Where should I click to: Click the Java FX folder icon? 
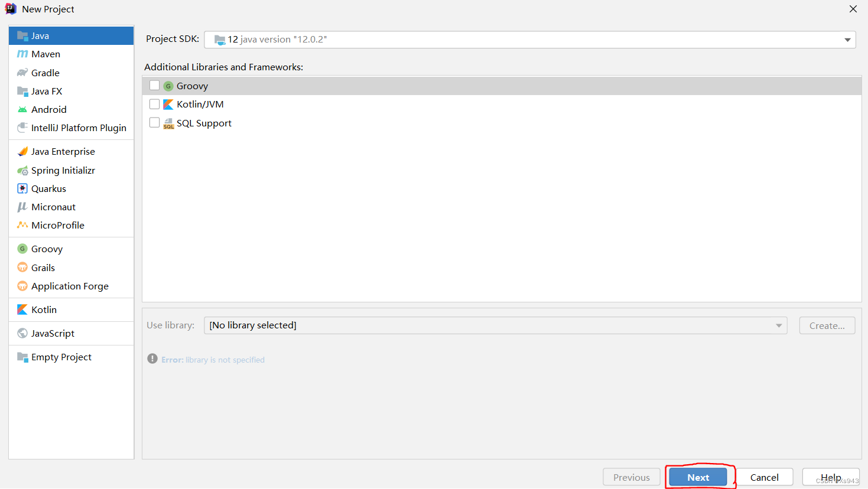(x=22, y=91)
